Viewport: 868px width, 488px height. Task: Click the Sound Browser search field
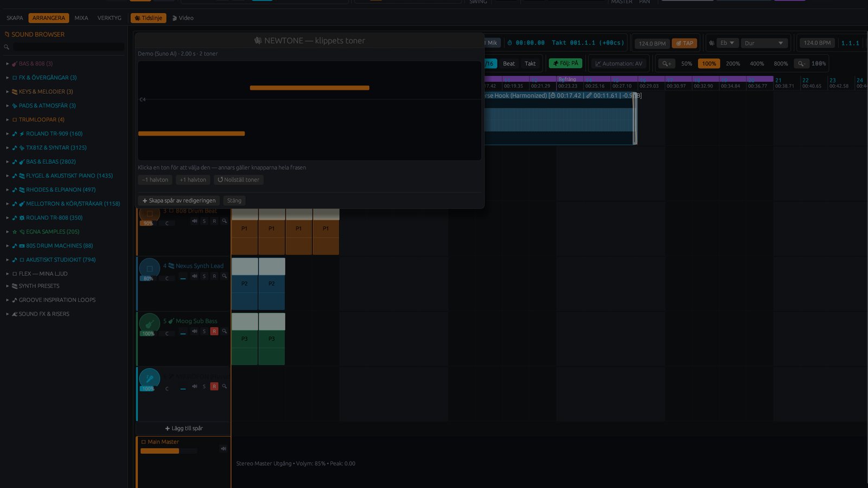coord(69,47)
